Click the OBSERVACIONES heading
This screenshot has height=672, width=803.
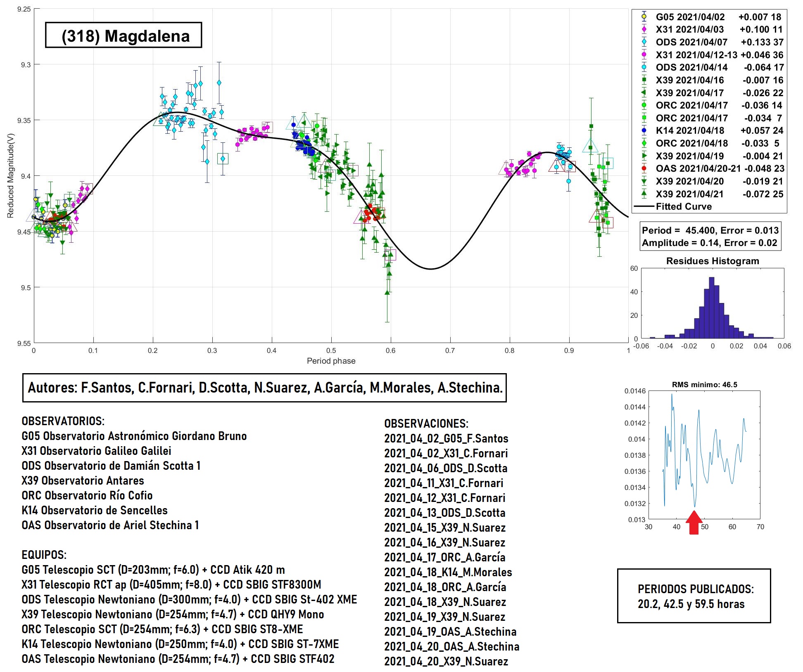(x=426, y=424)
